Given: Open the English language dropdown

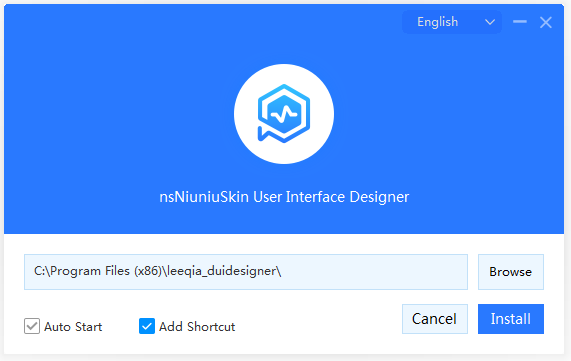Looking at the screenshot, I should (x=452, y=22).
